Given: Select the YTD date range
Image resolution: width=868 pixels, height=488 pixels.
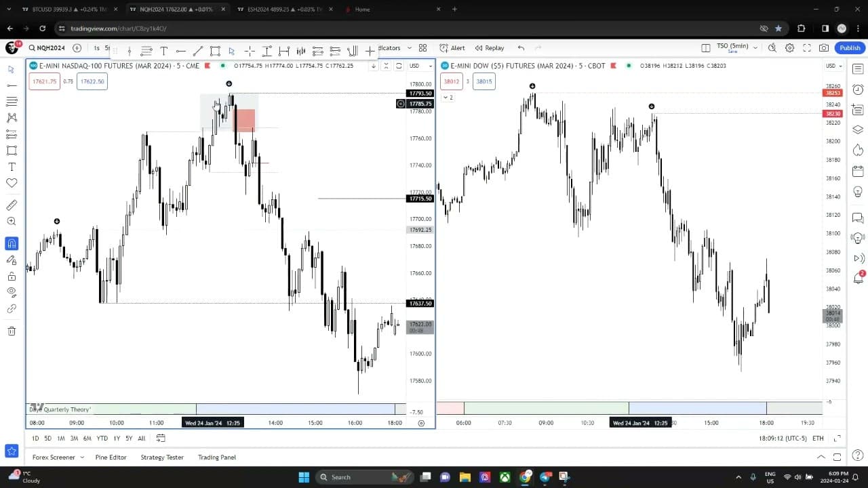Looking at the screenshot, I should [x=102, y=439].
